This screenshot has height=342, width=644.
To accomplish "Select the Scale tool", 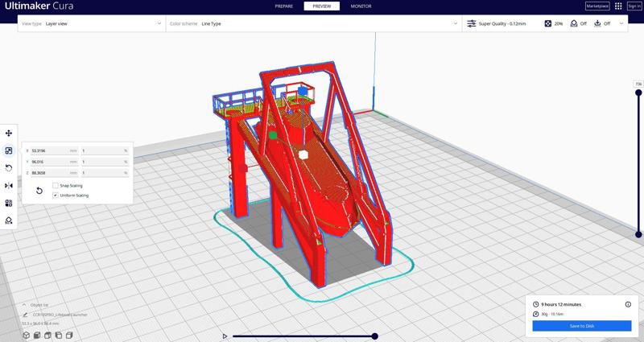I will coord(8,150).
